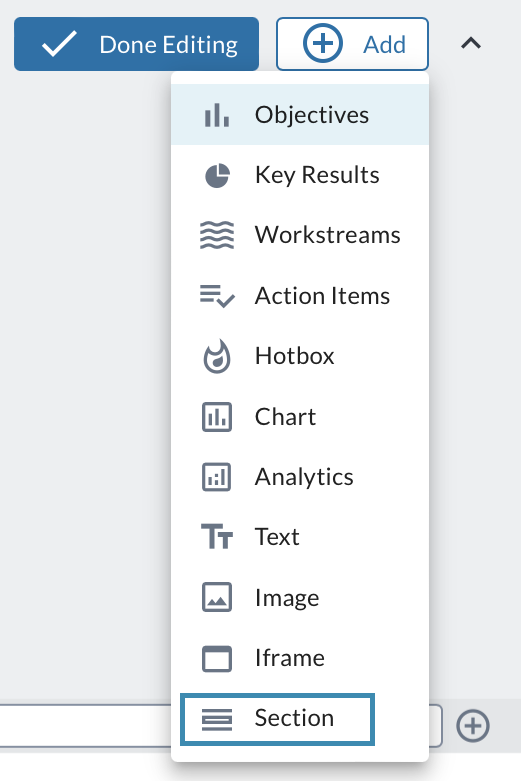Click the Workstreams waves icon
Viewport: 521px width, 781px height.
217,235
